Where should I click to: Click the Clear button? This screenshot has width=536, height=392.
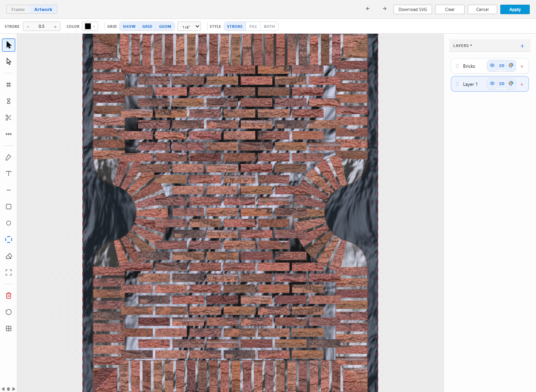point(450,9)
